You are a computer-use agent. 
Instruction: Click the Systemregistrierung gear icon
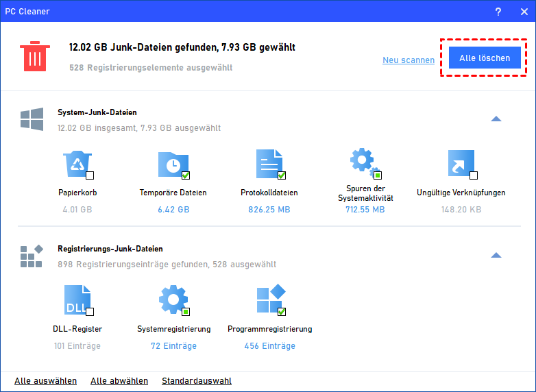click(x=172, y=300)
